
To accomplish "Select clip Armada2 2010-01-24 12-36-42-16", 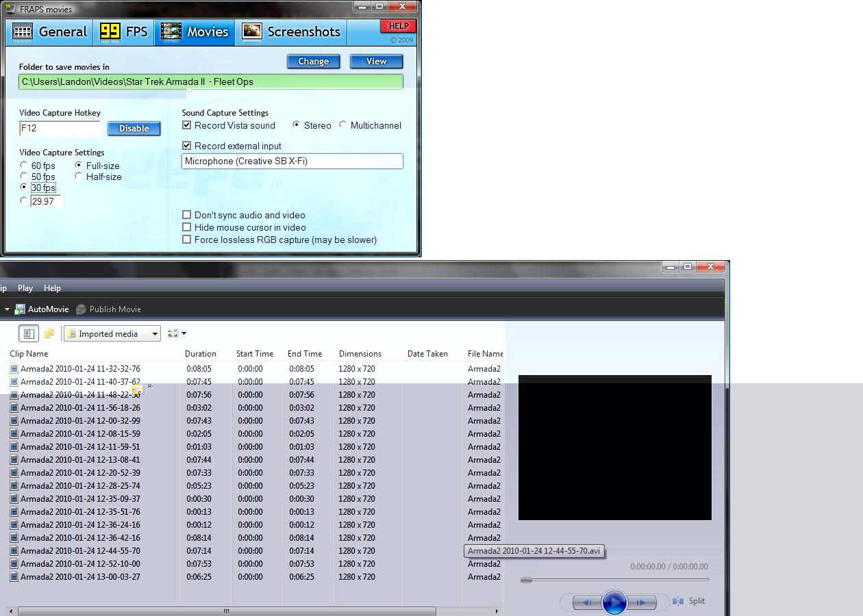I will [80, 538].
